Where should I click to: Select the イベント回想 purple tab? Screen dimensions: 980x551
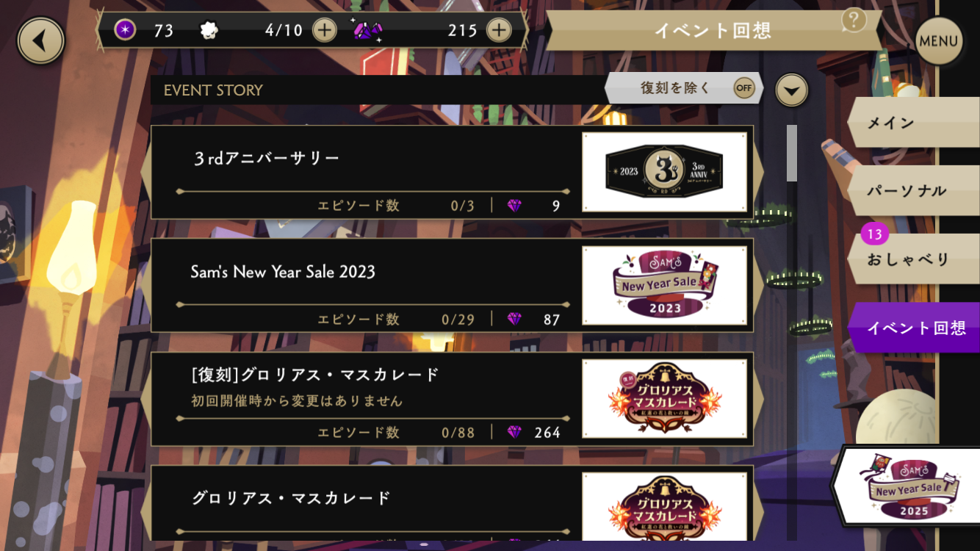914,328
